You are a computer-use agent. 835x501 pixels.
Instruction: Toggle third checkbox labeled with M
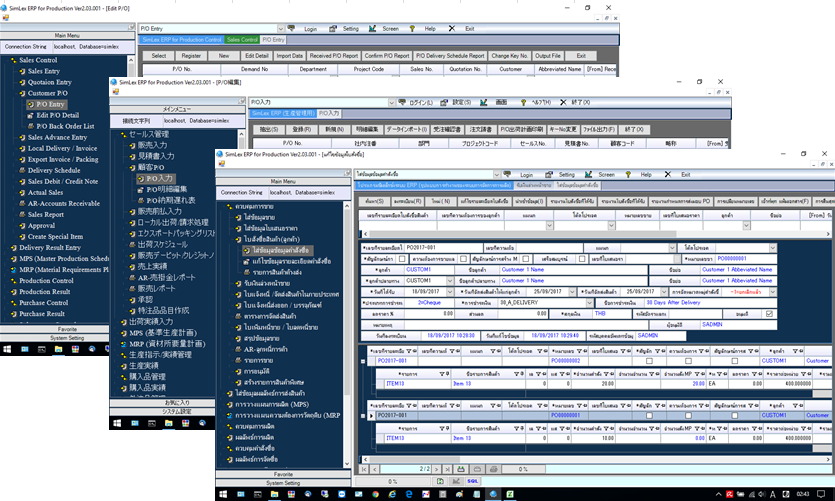[x=526, y=259]
